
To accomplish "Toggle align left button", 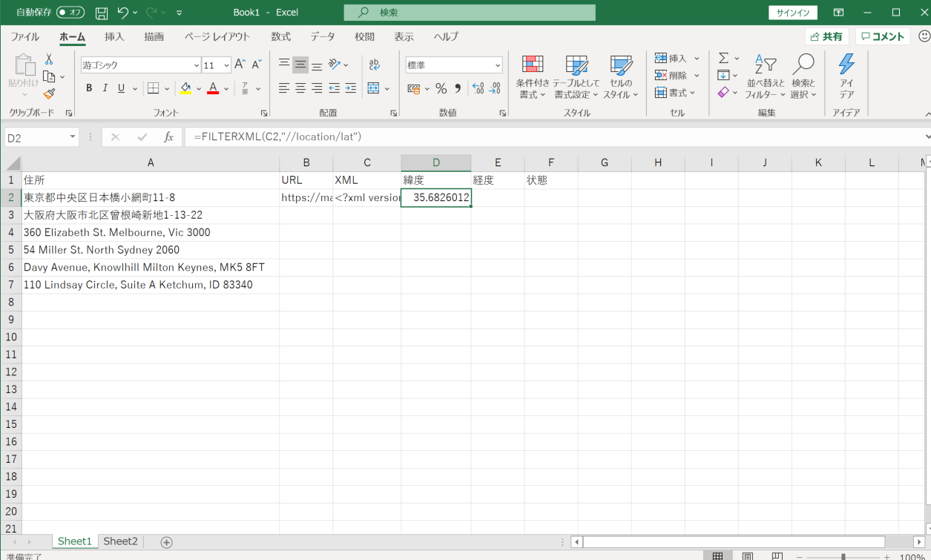I will (284, 88).
